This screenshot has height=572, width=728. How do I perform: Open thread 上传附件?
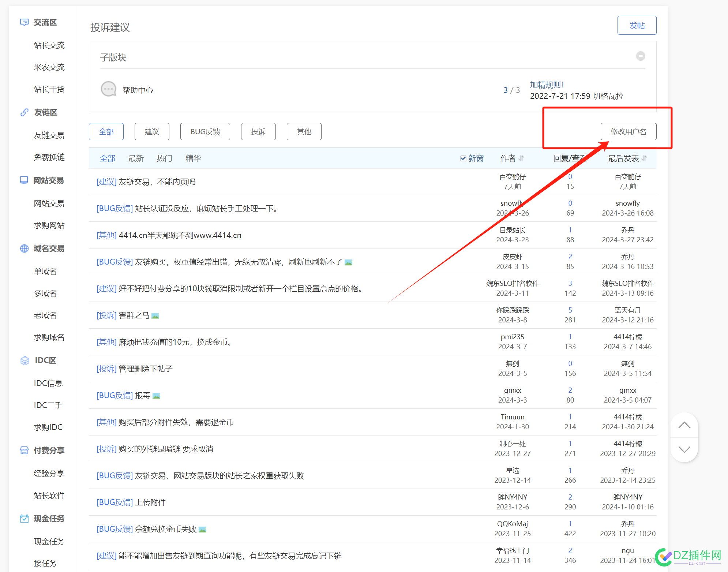[150, 502]
